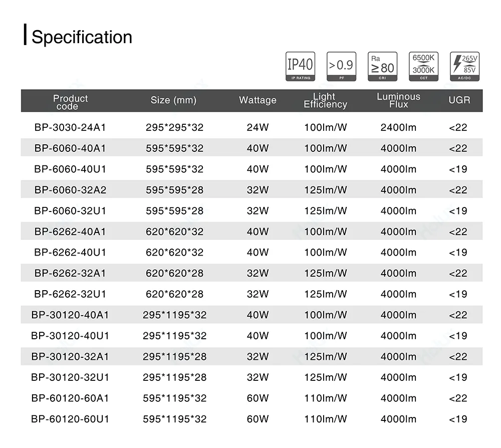Select product code BP-60120-60U1
This screenshot has width=501, height=448.
point(70,419)
